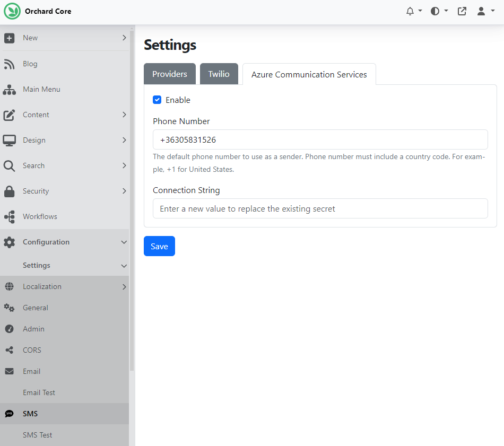This screenshot has height=446, width=504.
Task: Click the Main Menu sitemap icon
Action: (x=10, y=90)
